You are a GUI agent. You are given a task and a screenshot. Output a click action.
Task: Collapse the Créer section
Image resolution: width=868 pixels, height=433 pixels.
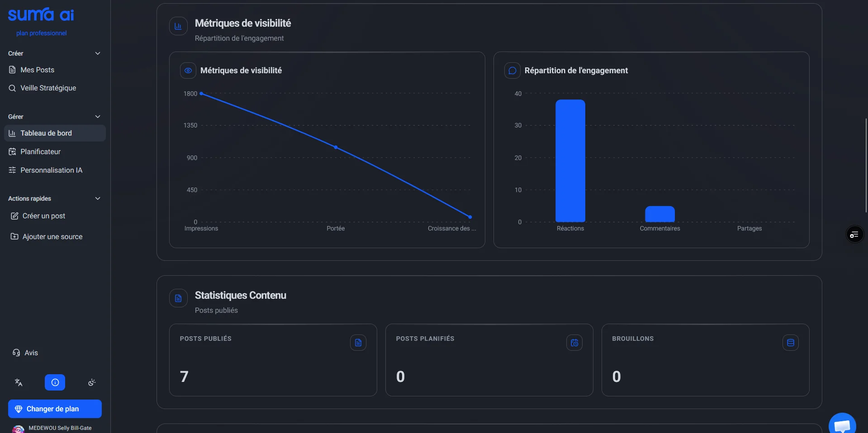coord(97,53)
